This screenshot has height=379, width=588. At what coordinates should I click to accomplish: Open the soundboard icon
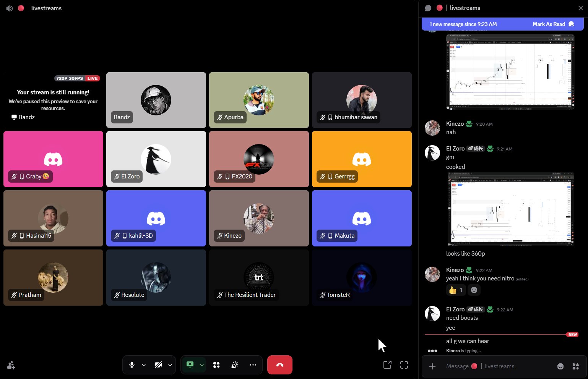pos(235,365)
